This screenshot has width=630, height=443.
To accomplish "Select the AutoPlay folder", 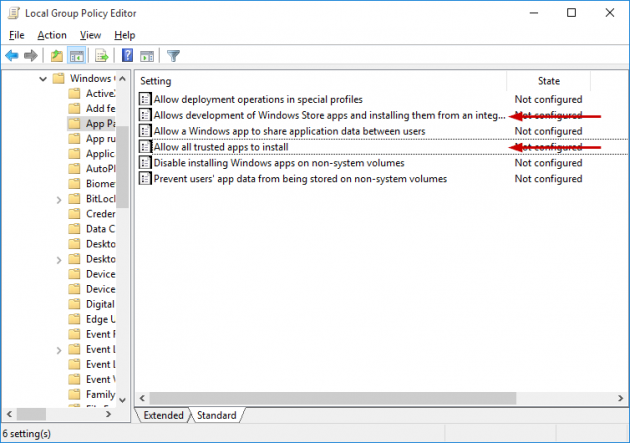I will [x=92, y=169].
